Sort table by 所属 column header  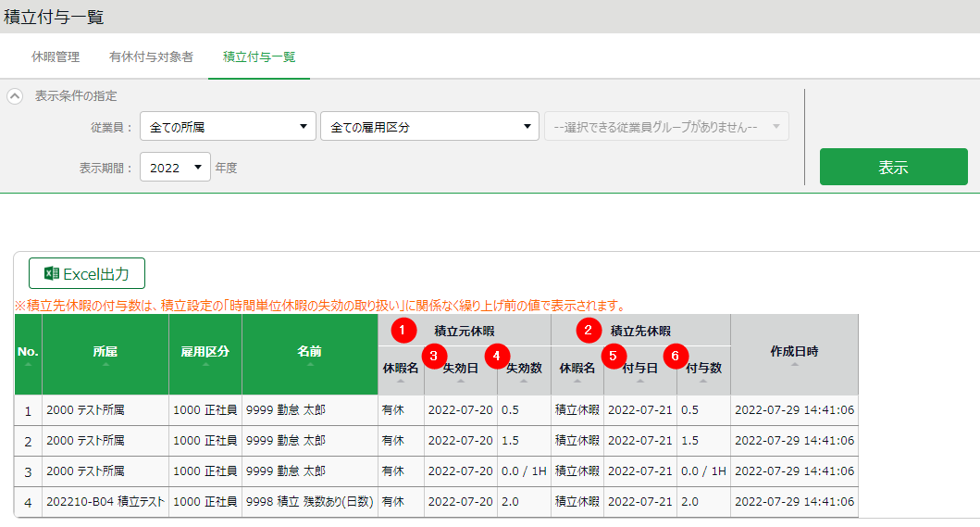coord(105,354)
